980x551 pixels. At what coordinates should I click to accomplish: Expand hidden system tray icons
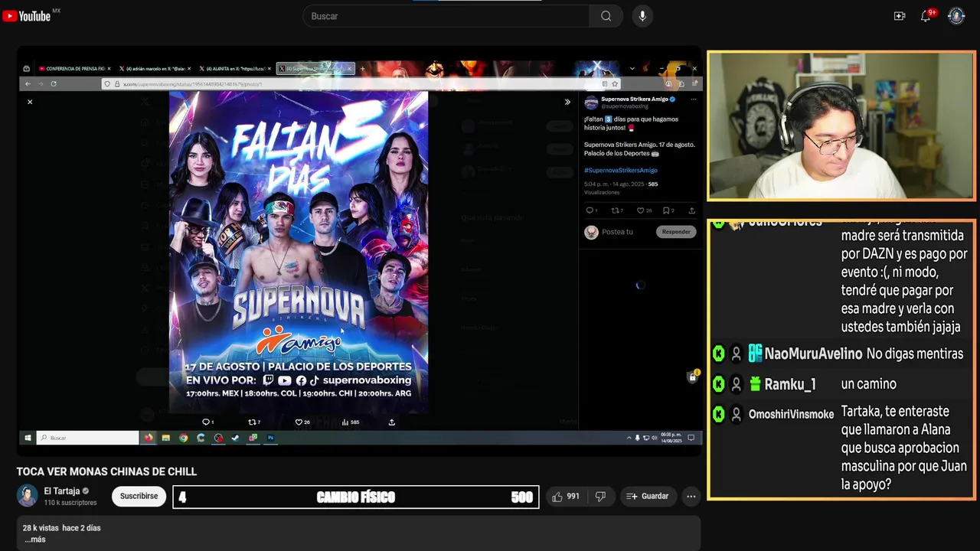[x=629, y=438]
